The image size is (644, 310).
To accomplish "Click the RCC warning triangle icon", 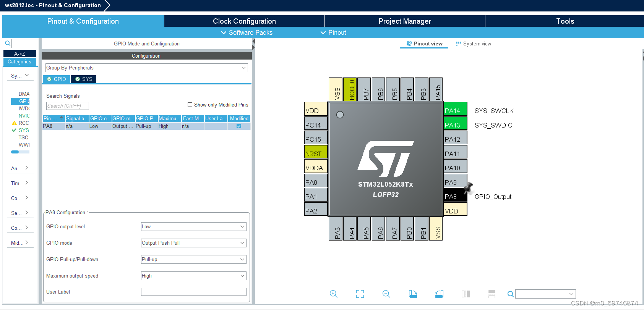I will pos(14,123).
